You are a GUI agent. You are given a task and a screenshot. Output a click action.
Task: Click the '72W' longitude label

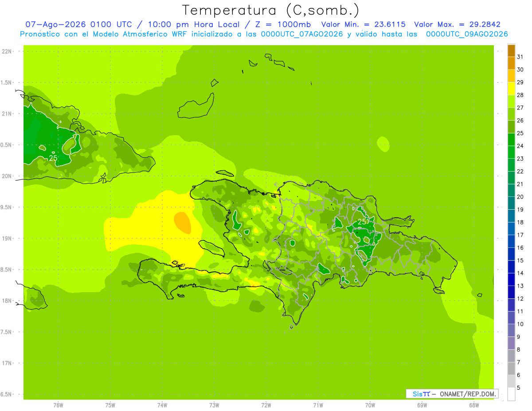(x=266, y=405)
